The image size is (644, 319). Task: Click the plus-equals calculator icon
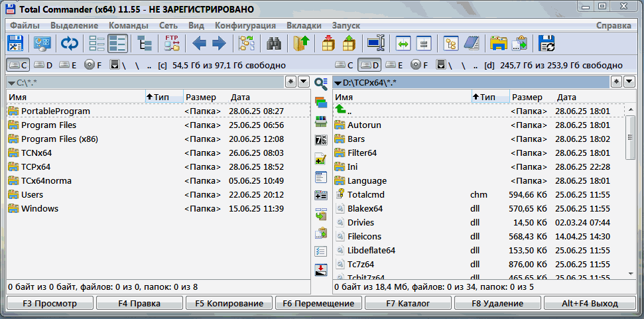coord(321,196)
